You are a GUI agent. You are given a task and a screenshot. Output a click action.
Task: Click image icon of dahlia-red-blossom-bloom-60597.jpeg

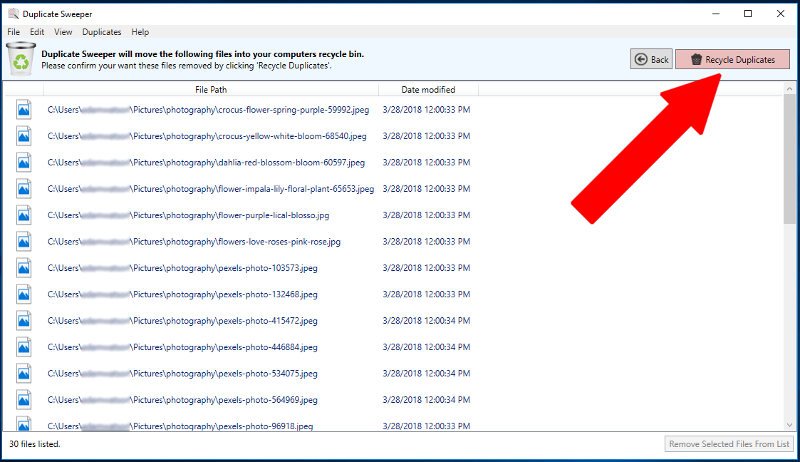(x=23, y=163)
